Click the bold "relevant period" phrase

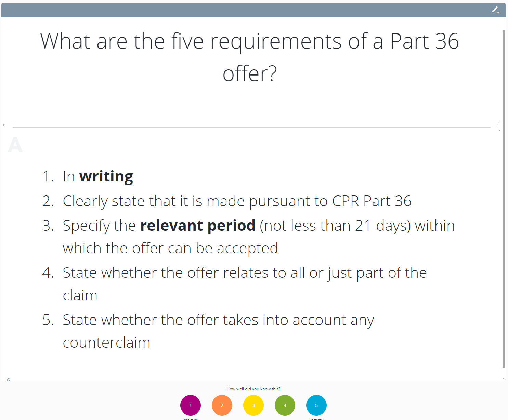click(x=198, y=226)
